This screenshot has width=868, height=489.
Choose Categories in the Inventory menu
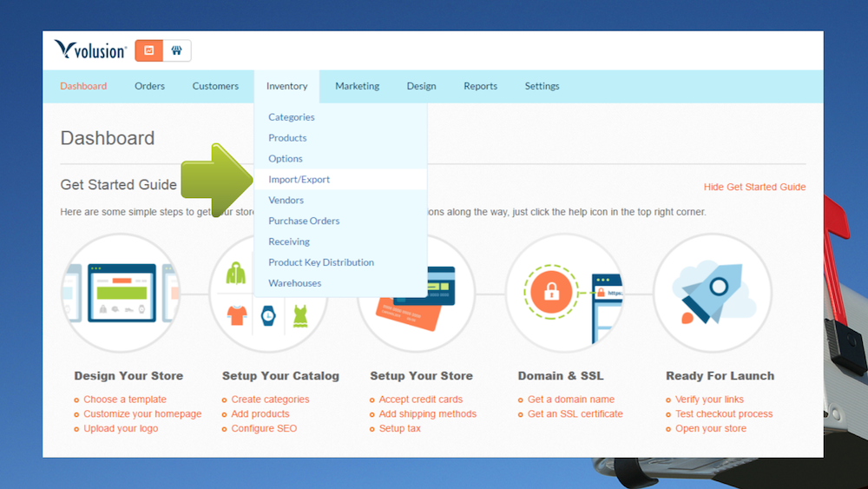tap(292, 117)
